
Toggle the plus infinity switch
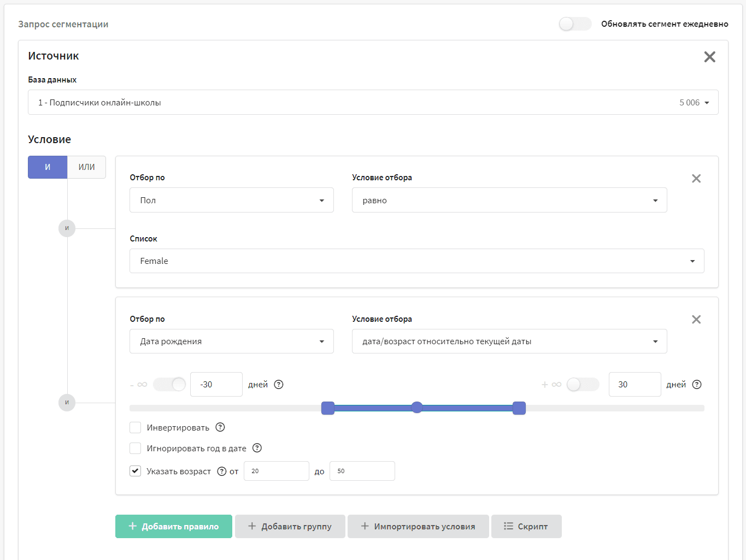tap(583, 385)
